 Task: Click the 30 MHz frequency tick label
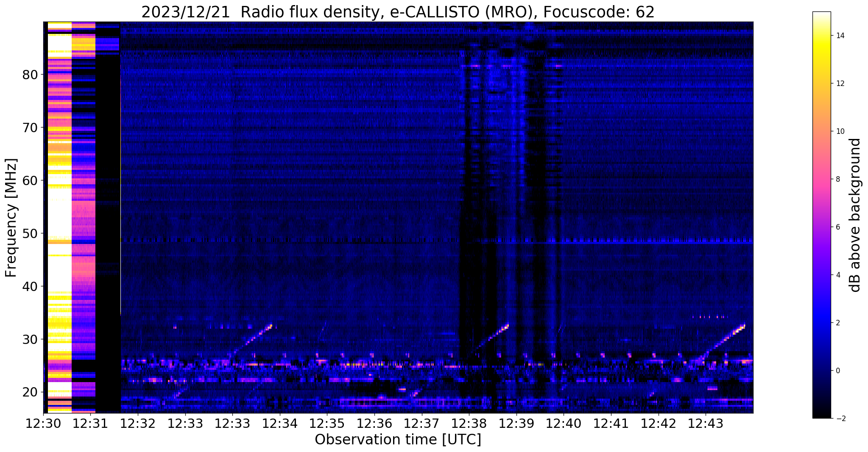[x=30, y=339]
